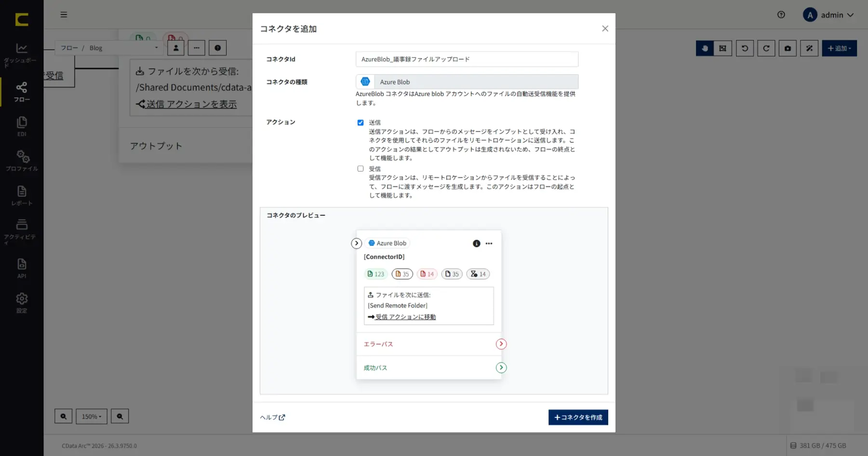Click the コネクタのプレビュー heading
The height and width of the screenshot is (456, 868).
tap(296, 215)
